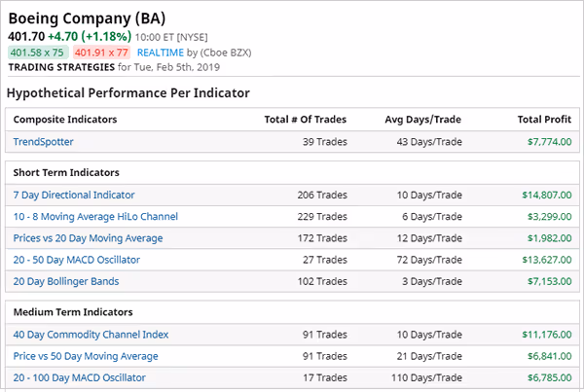Viewport: 584px width, 392px height.
Task: Click the 12 Days/Trade cell
Action: point(429,238)
